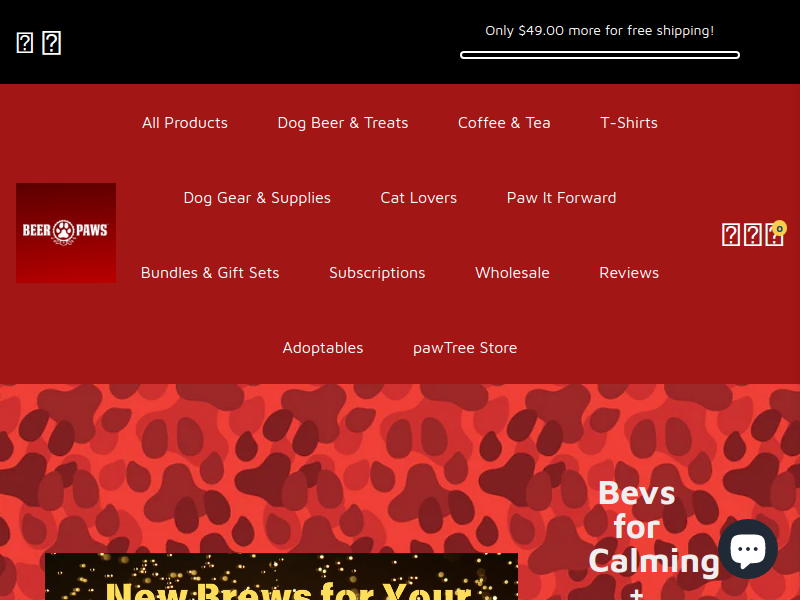Screen dimensions: 800x600
Task: Open Dog Beer & Treats menu
Action: tap(343, 122)
